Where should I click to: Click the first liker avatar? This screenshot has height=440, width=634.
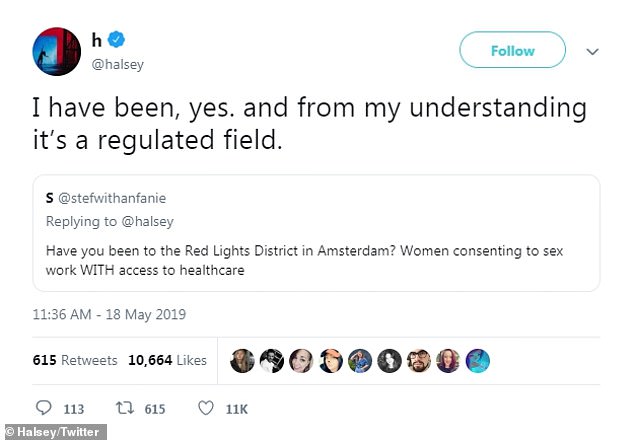tap(243, 360)
